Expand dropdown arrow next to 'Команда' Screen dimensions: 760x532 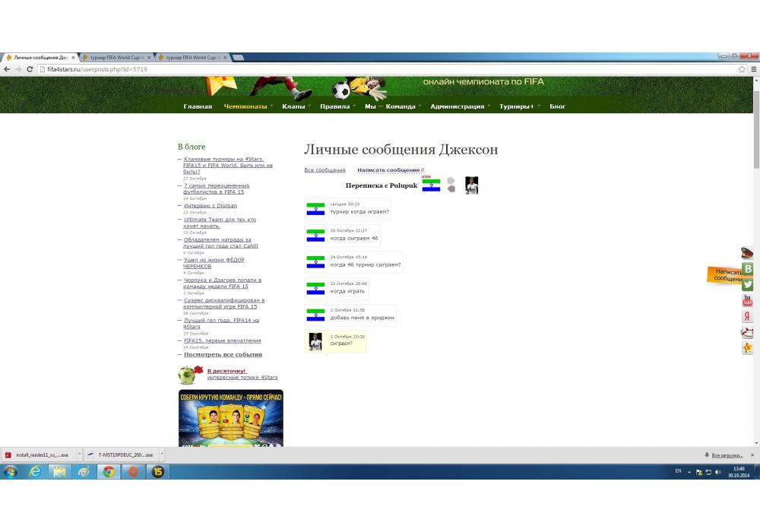pyautogui.click(x=420, y=106)
